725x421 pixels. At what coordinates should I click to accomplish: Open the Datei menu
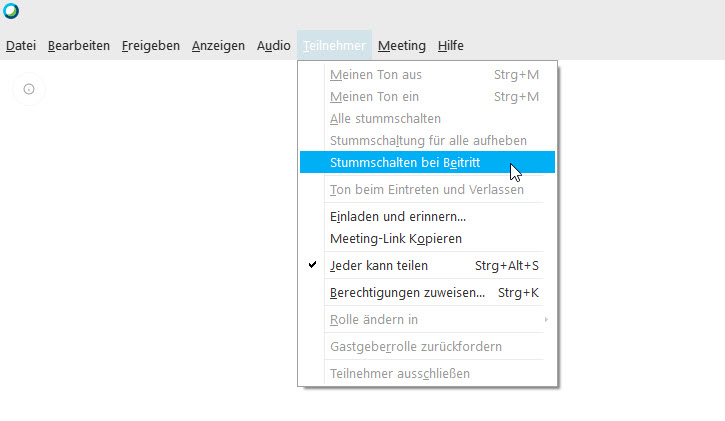tap(21, 45)
